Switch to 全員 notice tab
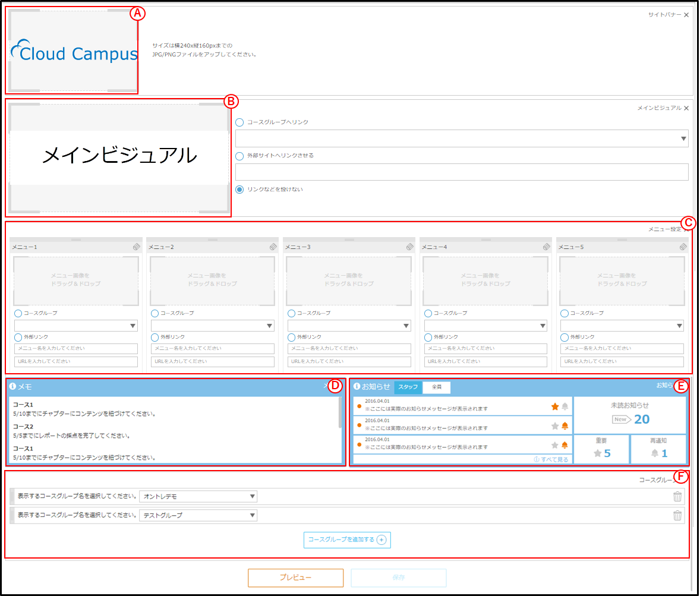 [x=437, y=387]
